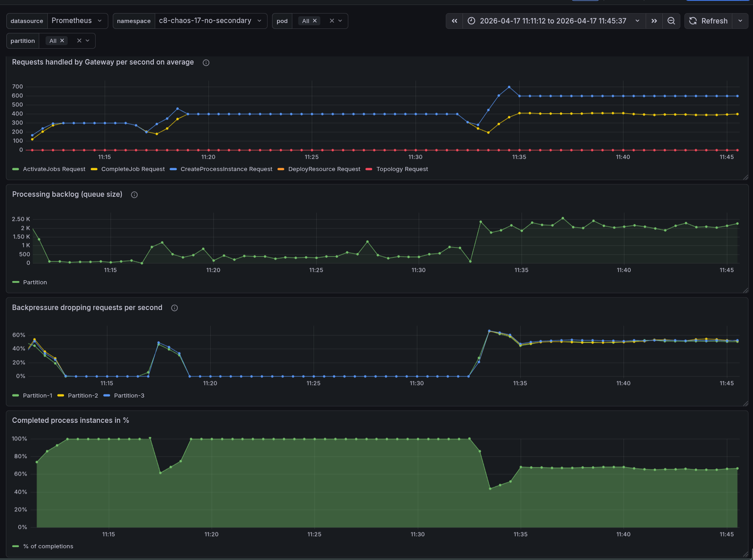Viewport: 753px width, 560px height.
Task: Open the Completed process instances panel title
Action: coord(70,421)
